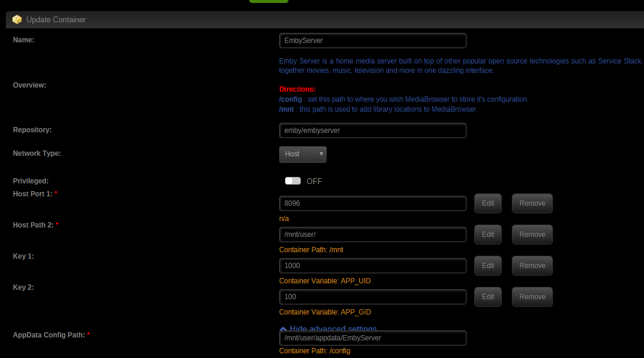Screen dimensions: 644x358
Task: Click the Privileged: label
Action: pyautogui.click(x=31, y=181)
